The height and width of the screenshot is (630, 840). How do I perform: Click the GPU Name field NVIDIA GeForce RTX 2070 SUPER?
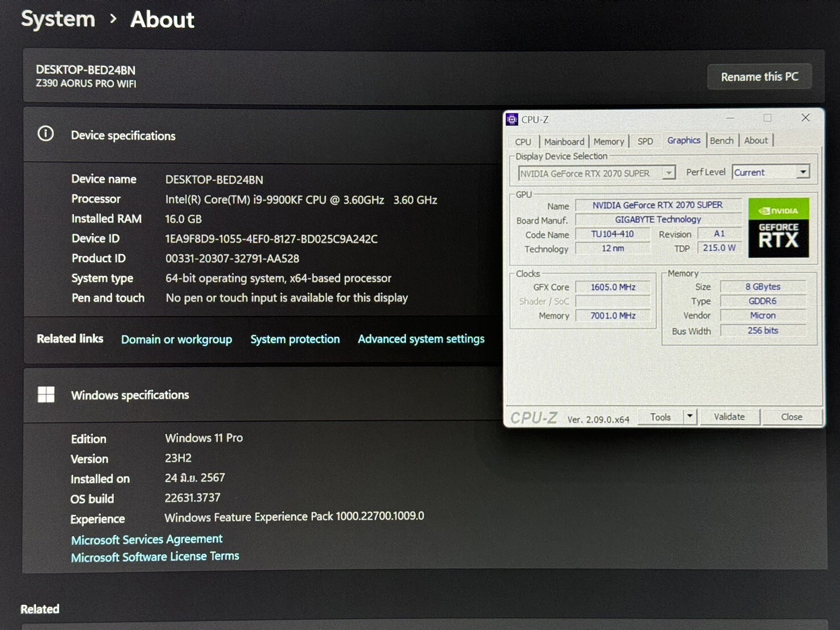(x=658, y=205)
